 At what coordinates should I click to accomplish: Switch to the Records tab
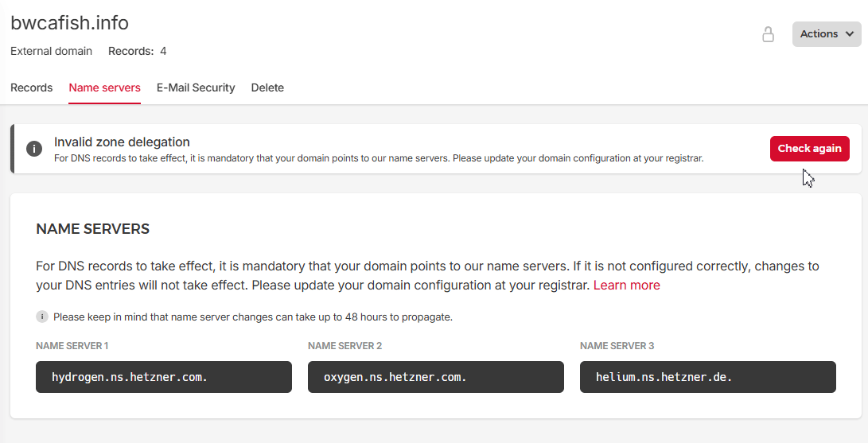(x=32, y=87)
